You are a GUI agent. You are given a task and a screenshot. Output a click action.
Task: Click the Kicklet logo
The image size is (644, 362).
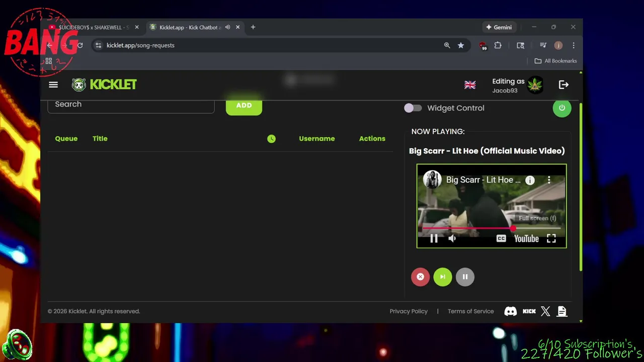pyautogui.click(x=104, y=84)
